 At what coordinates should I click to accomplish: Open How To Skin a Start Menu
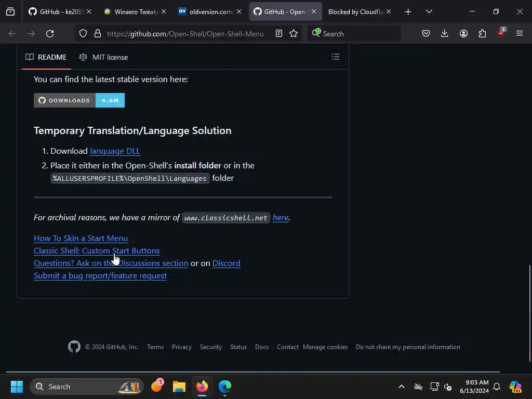point(81,238)
